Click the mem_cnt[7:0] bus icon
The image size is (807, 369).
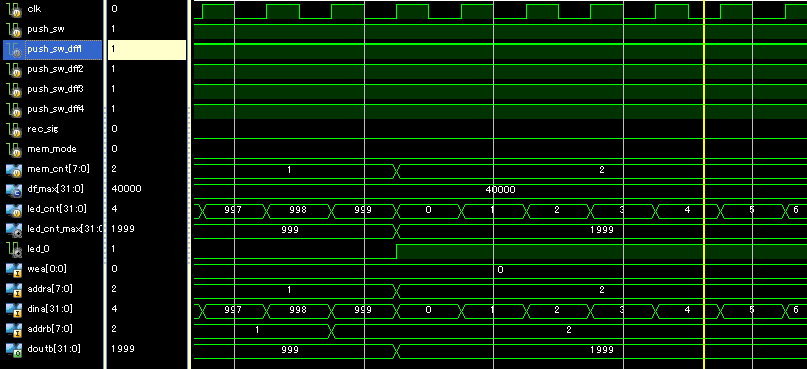13,170
